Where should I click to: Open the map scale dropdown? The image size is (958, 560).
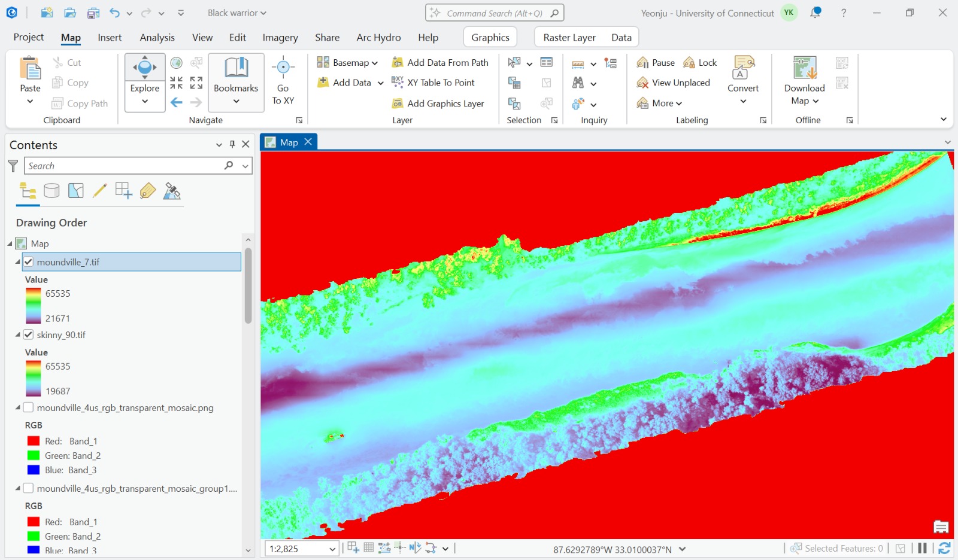(332, 549)
